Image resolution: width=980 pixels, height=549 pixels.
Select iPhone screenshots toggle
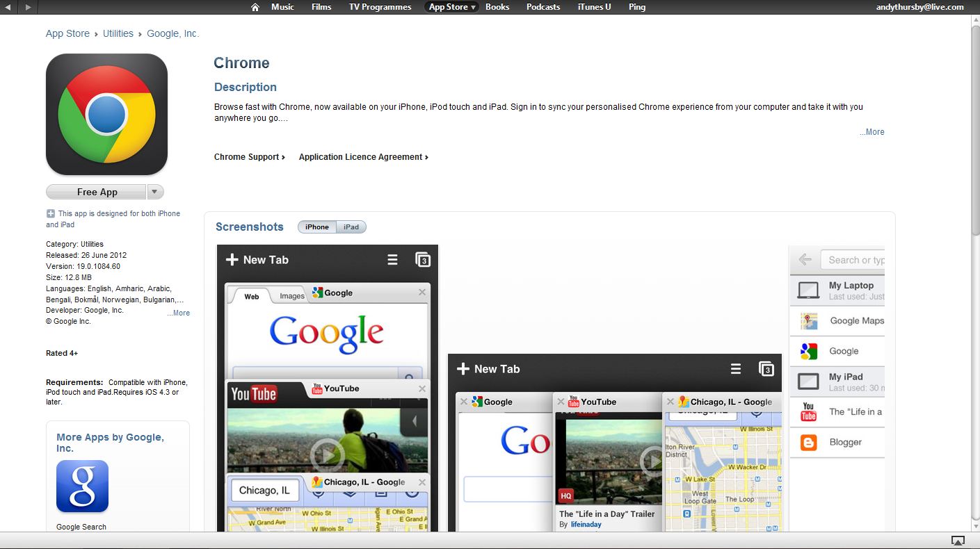317,227
